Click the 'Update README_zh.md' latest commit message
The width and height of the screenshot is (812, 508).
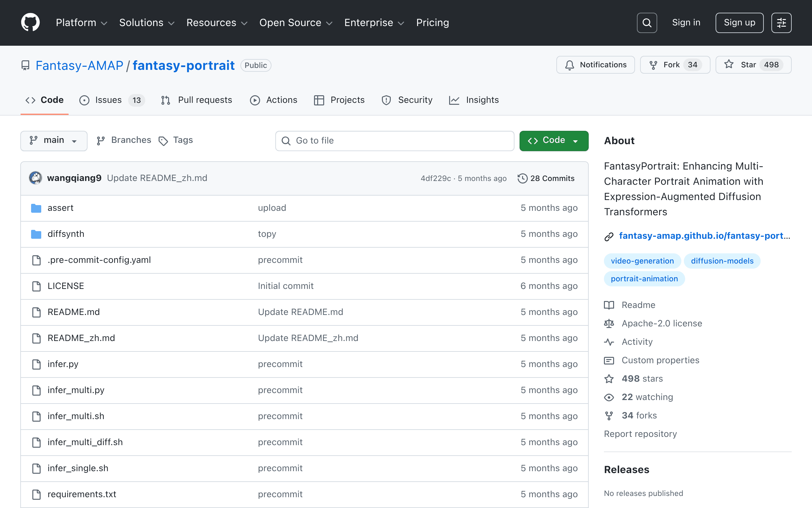pyautogui.click(x=157, y=178)
